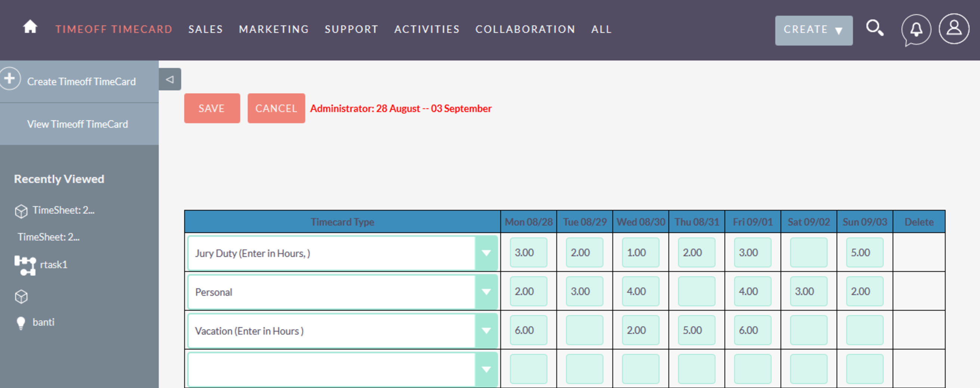Click the box icon beside TimeSheet: 2...
The width and height of the screenshot is (980, 388).
coord(21,211)
